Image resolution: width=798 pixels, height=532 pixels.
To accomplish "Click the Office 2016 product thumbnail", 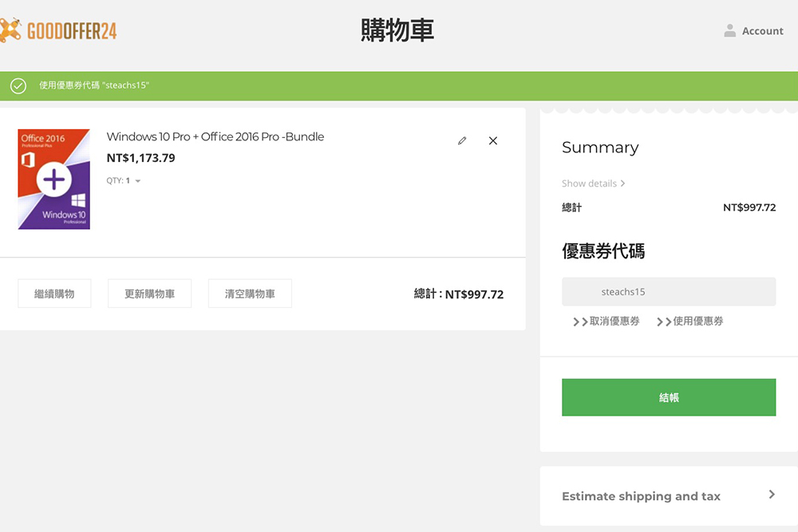I will click(54, 179).
